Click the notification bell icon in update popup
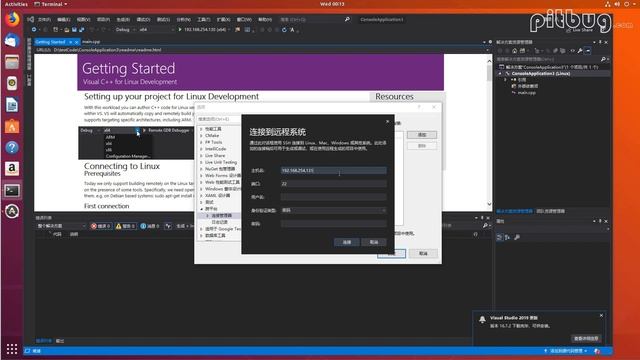Screen dimensions: 640x360 click(482, 320)
